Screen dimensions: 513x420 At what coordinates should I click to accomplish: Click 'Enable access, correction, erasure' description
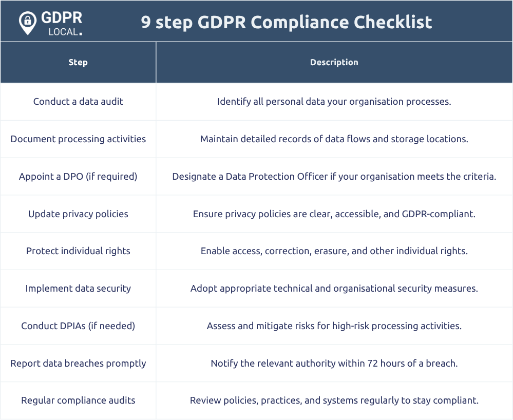[334, 251]
